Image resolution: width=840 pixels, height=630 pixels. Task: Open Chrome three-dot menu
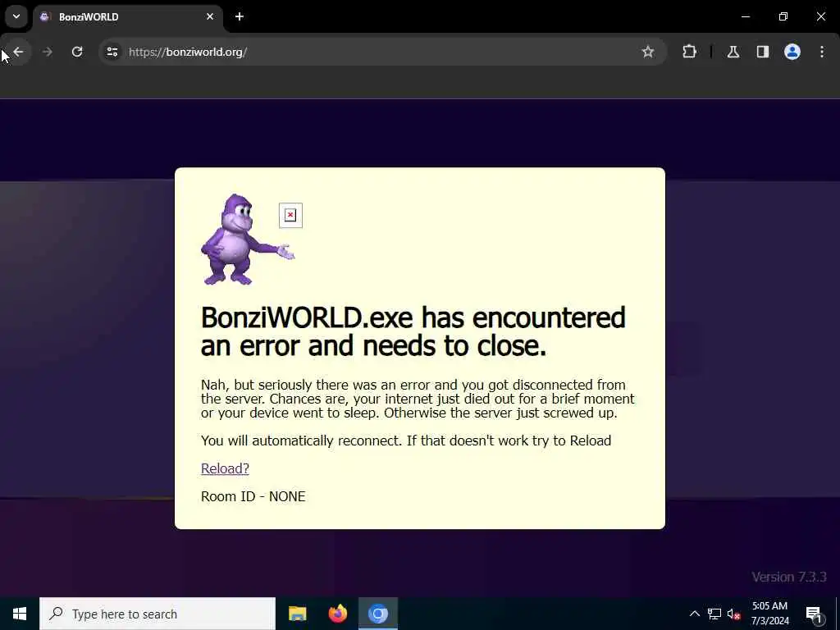822,52
